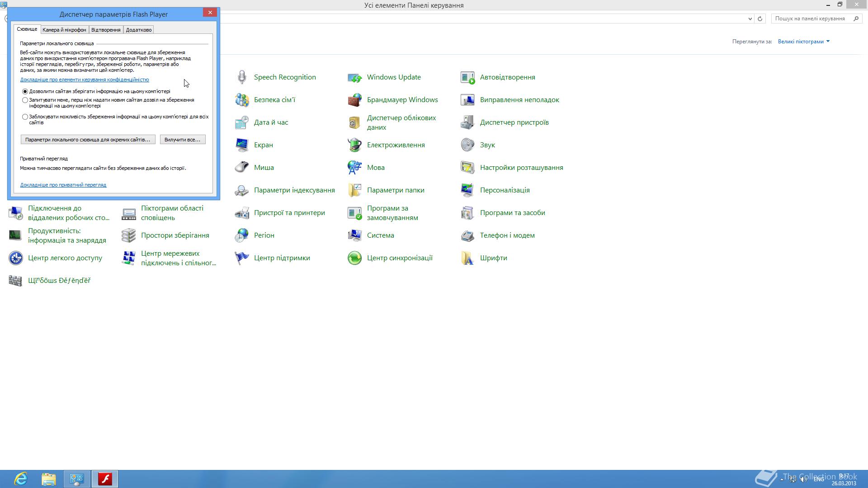Click the Windows Update icon
The width and height of the screenshot is (868, 488).
355,77
